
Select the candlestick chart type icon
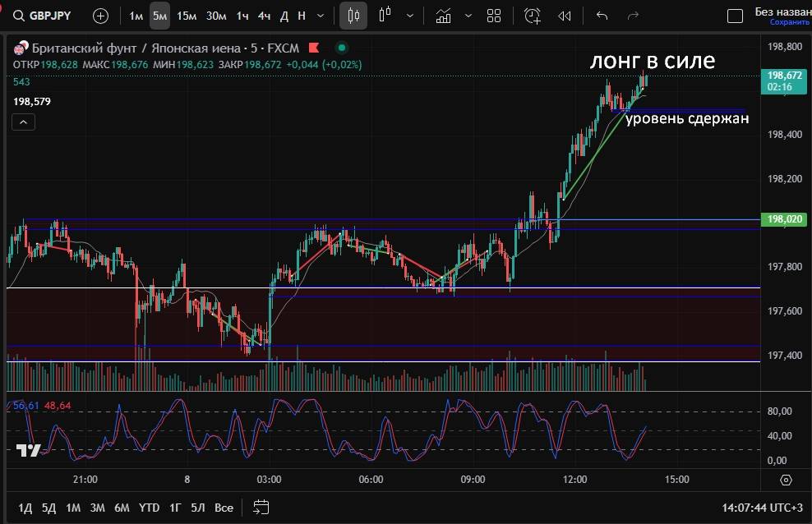(353, 16)
